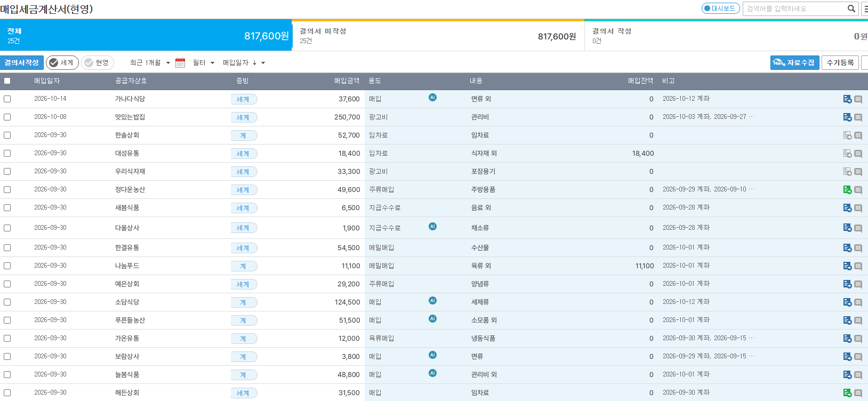868x401 pixels.
Task: Click AI badge in 늘봄식품 row
Action: pyautogui.click(x=432, y=373)
